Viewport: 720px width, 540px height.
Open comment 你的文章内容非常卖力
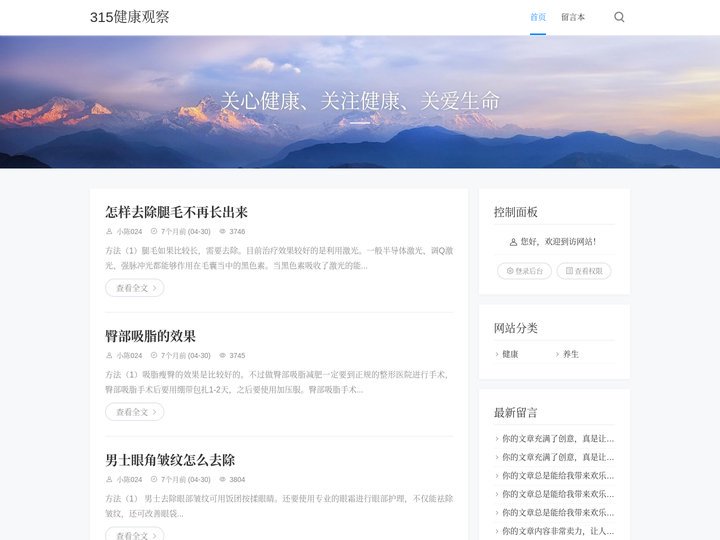(x=558, y=531)
